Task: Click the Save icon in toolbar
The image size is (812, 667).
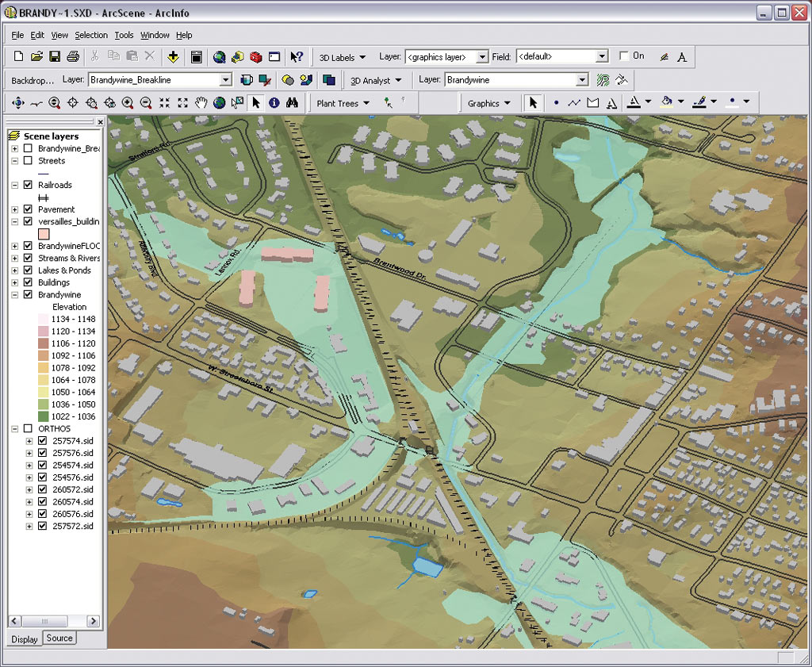Action: (x=55, y=57)
